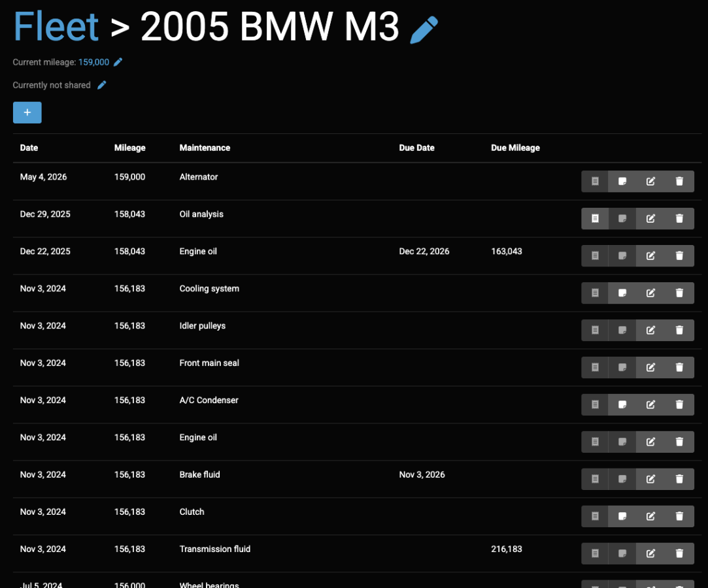Delete the Transmission fluid record
Image resolution: width=708 pixels, height=588 pixels.
679,554
